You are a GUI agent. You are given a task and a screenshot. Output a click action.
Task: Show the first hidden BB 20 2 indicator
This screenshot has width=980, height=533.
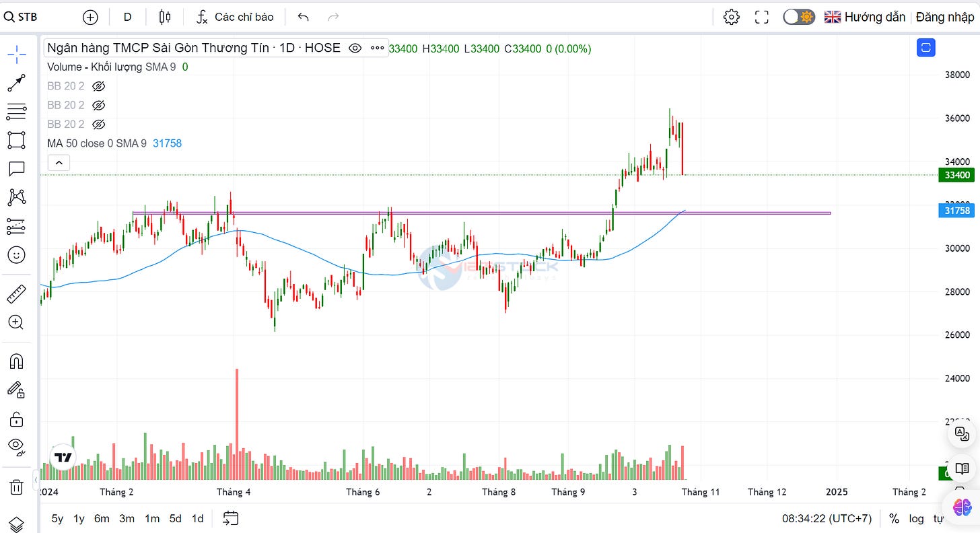pos(99,86)
